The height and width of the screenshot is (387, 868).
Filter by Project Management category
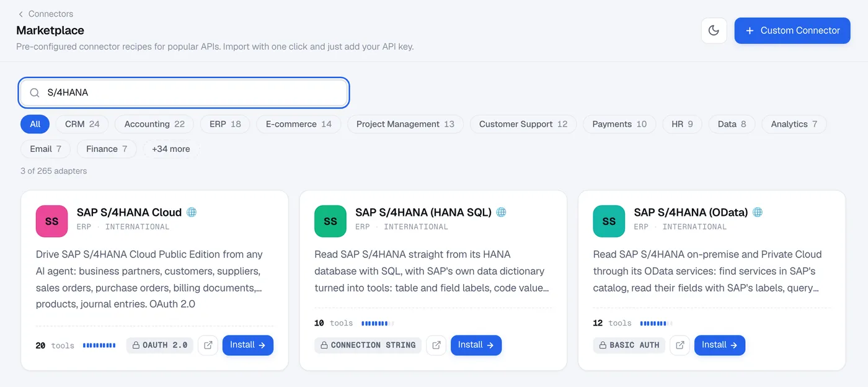click(405, 124)
